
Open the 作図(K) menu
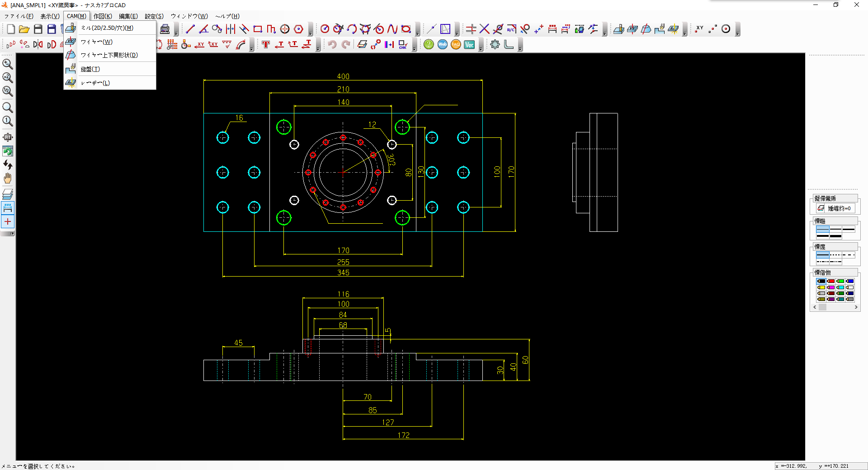[x=103, y=16]
